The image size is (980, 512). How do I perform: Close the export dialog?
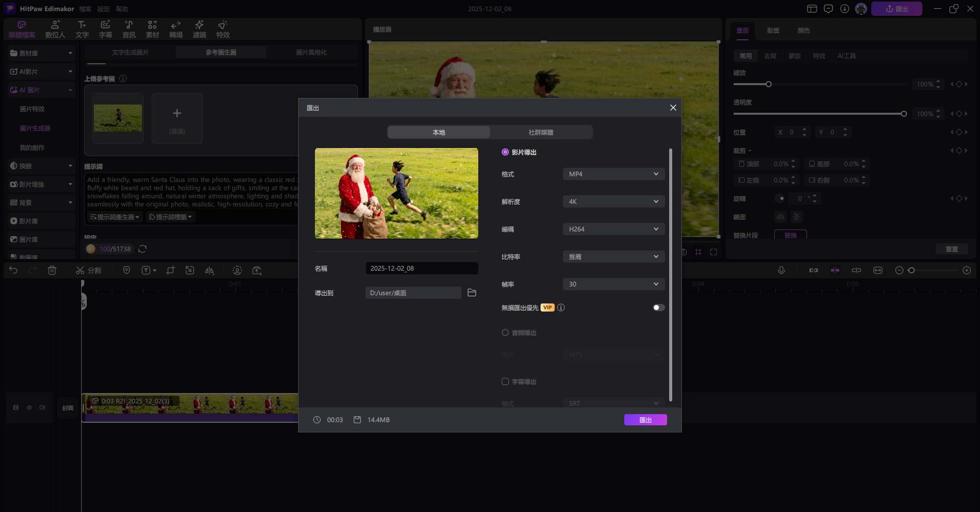(673, 108)
